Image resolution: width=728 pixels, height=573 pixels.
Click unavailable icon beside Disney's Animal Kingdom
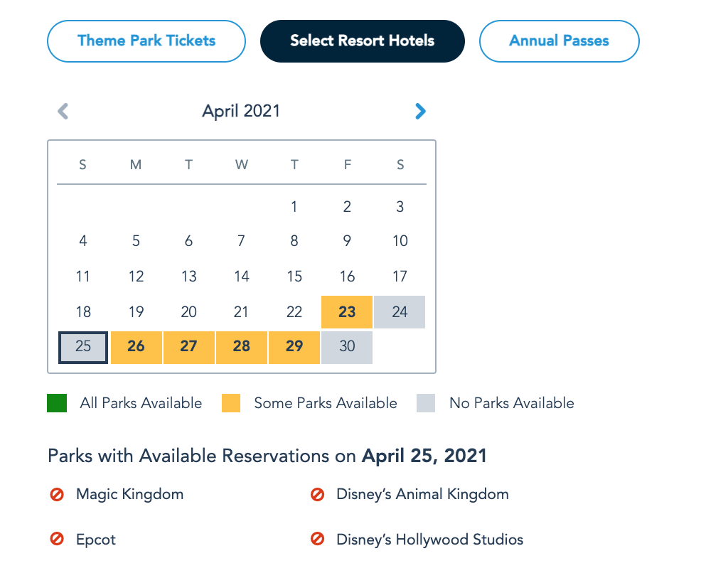pyautogui.click(x=318, y=494)
